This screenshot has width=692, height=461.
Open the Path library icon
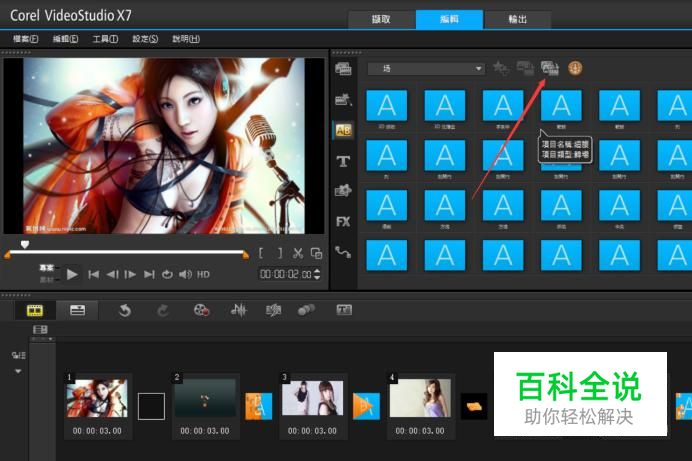[x=343, y=252]
